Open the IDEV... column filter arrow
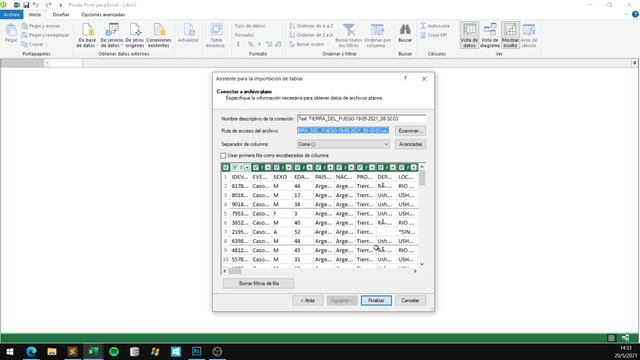 (x=247, y=167)
